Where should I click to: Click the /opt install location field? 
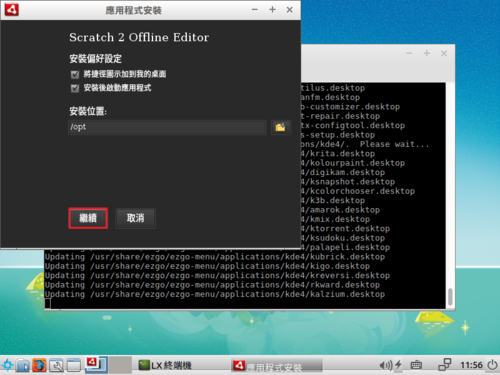[167, 127]
